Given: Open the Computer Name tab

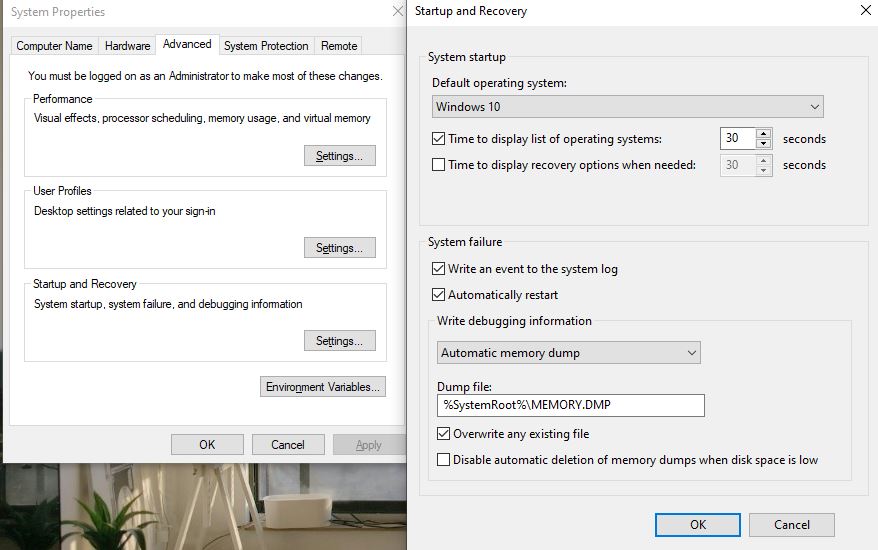Looking at the screenshot, I should 54,46.
